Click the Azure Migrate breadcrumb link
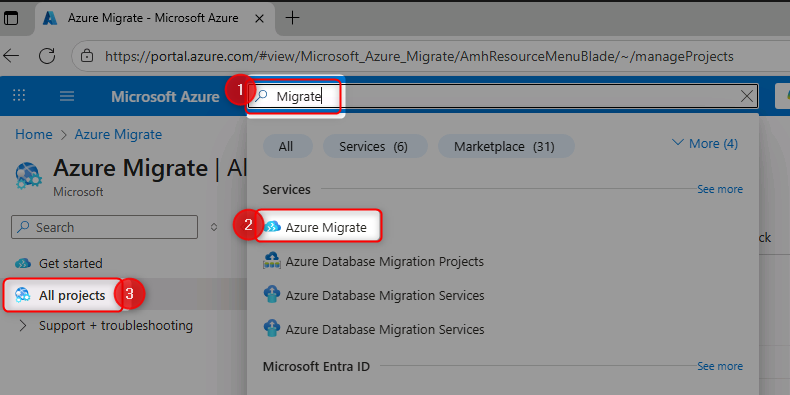Screen dimensions: 790x395 click(118, 135)
